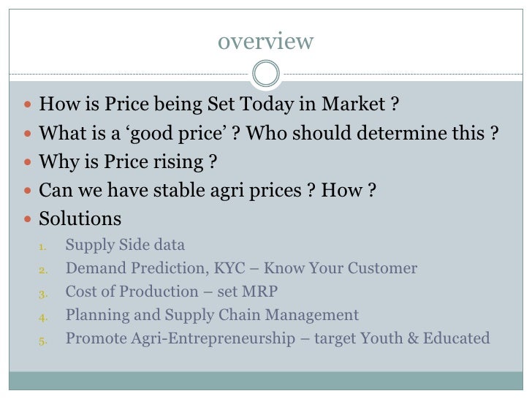The height and width of the screenshot is (399, 532).
Task: Select 'Supply Side data' list item
Action: tap(125, 245)
